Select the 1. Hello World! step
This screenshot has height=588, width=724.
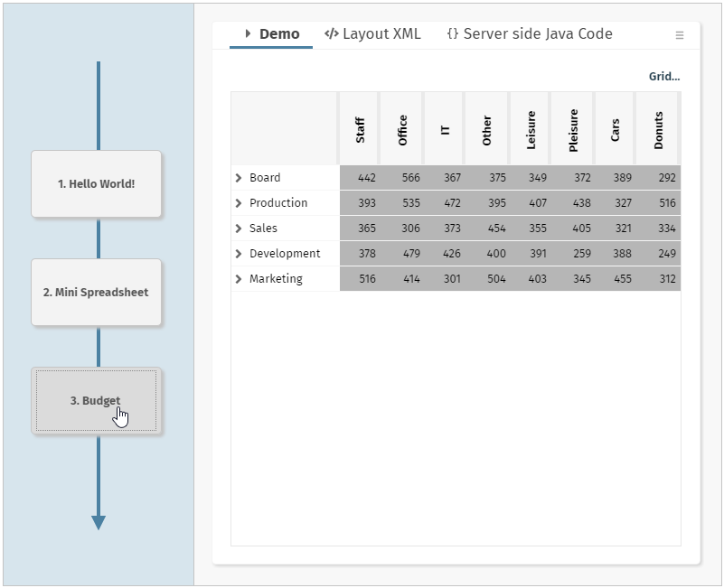click(x=96, y=183)
